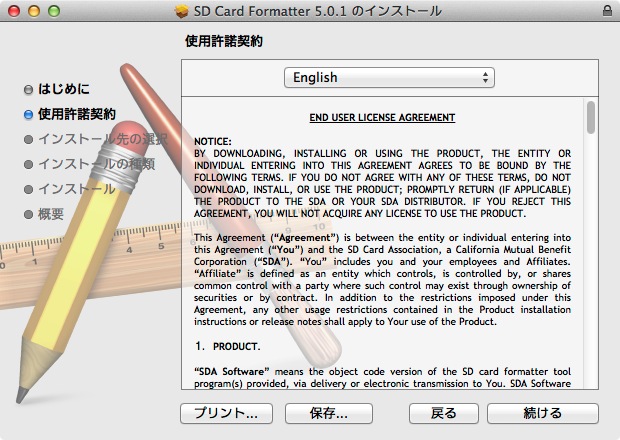Select the インストールの種類 step
Image resolution: width=620 pixels, height=440 pixels.
pos(95,164)
